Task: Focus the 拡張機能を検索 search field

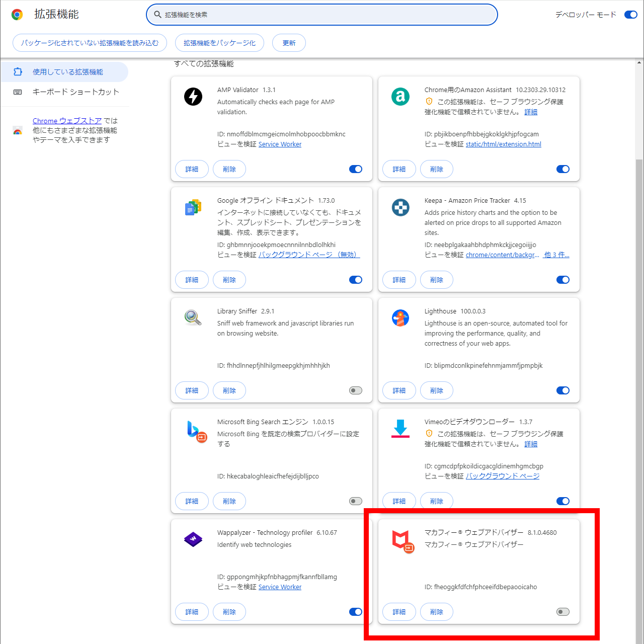Action: click(x=322, y=15)
